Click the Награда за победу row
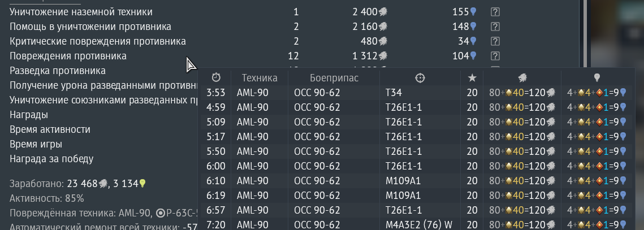This screenshot has width=644, height=230. coord(51,159)
